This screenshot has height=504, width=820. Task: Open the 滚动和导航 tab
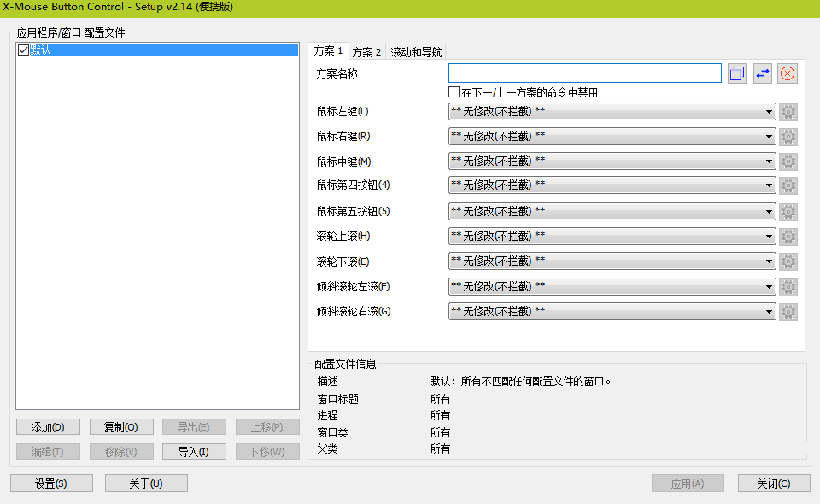click(416, 52)
